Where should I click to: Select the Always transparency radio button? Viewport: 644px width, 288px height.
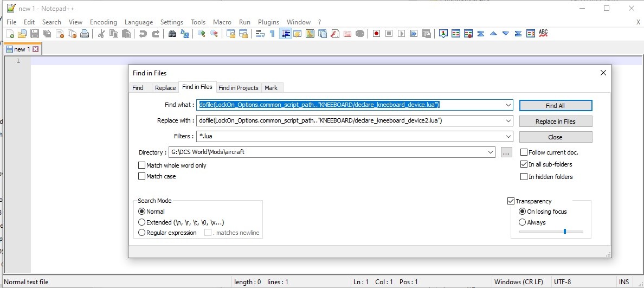point(523,222)
